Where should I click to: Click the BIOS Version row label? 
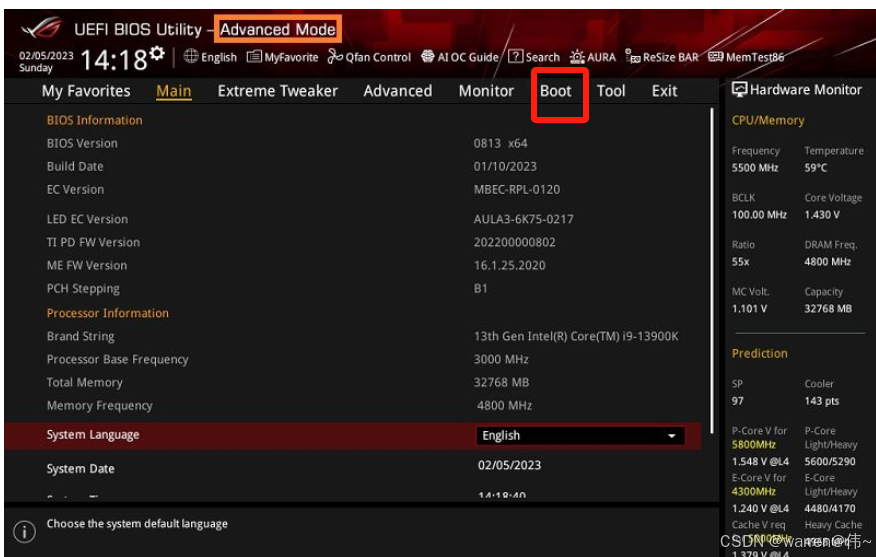pyautogui.click(x=82, y=144)
